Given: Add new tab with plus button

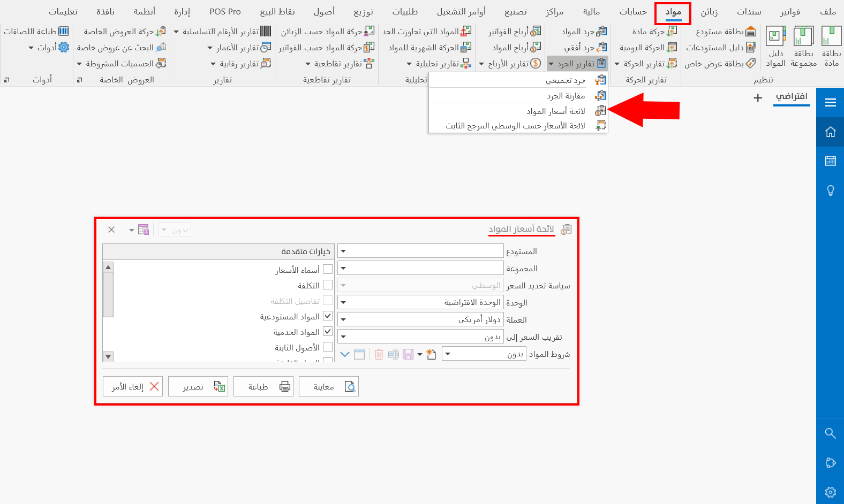Looking at the screenshot, I should [x=758, y=98].
